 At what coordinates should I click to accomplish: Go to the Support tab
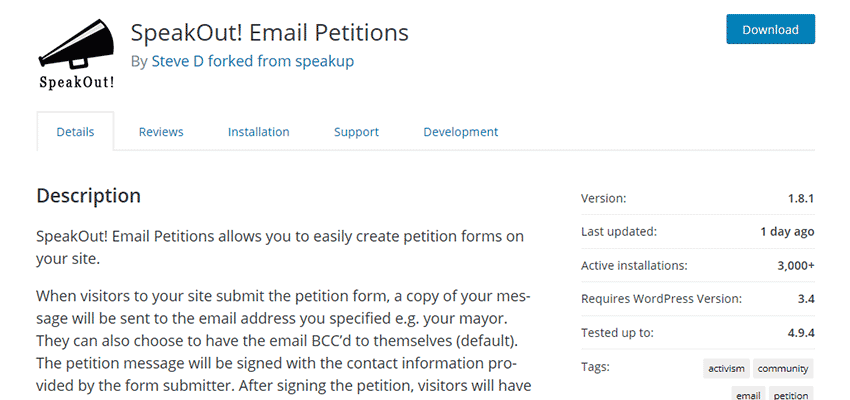click(356, 132)
